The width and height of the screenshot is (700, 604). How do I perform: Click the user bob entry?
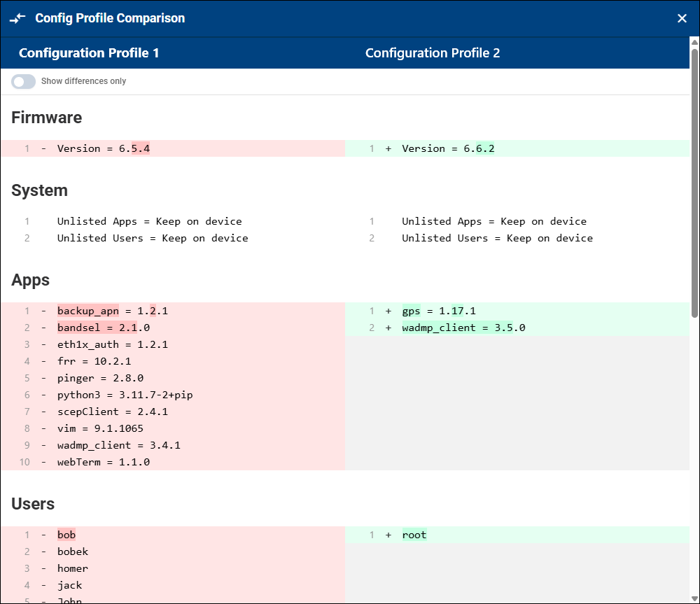click(173, 535)
